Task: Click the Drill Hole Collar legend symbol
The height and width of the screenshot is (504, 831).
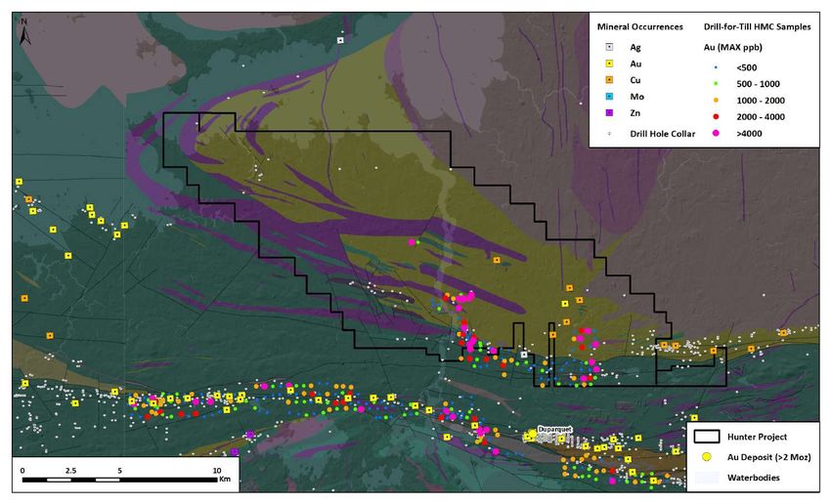Action: tap(609, 134)
